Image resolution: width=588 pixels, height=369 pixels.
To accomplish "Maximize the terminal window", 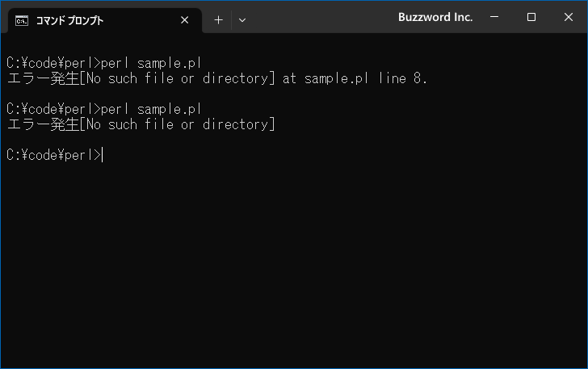I will click(531, 17).
